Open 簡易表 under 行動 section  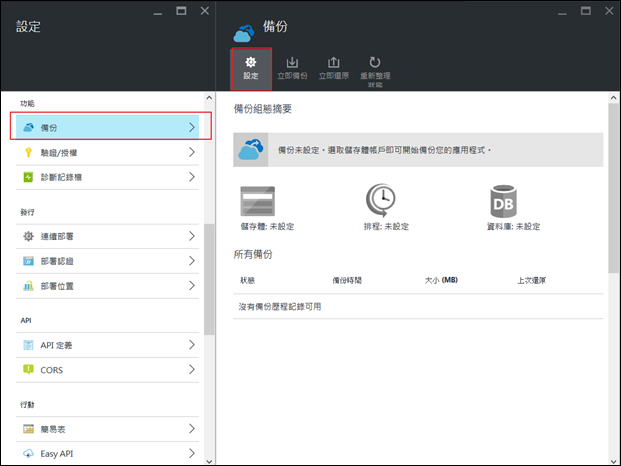[x=108, y=428]
